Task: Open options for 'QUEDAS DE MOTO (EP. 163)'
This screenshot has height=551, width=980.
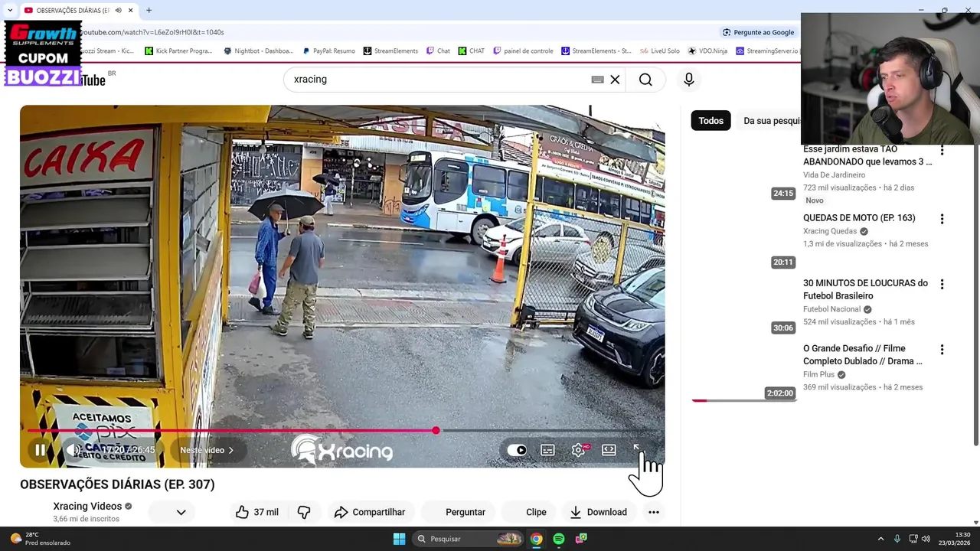Action: tap(942, 219)
